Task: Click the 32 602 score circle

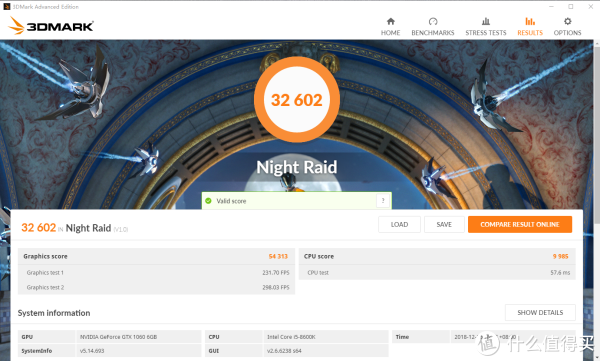Action: tap(297, 100)
